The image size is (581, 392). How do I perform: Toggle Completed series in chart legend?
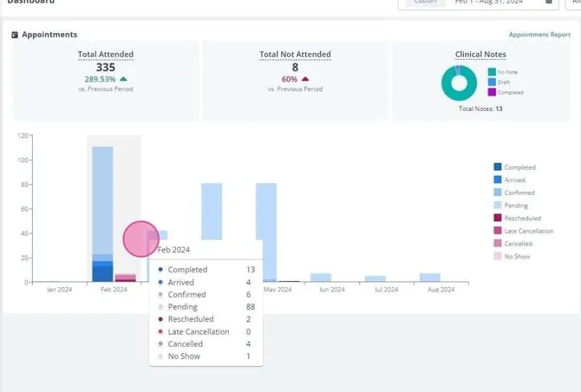[x=498, y=167]
